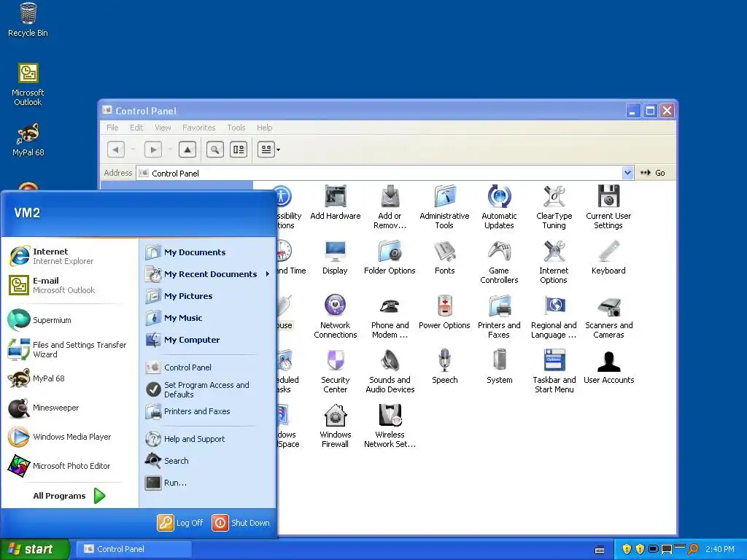747x560 pixels.
Task: Open Wireless Network Setup icon
Action: (390, 426)
